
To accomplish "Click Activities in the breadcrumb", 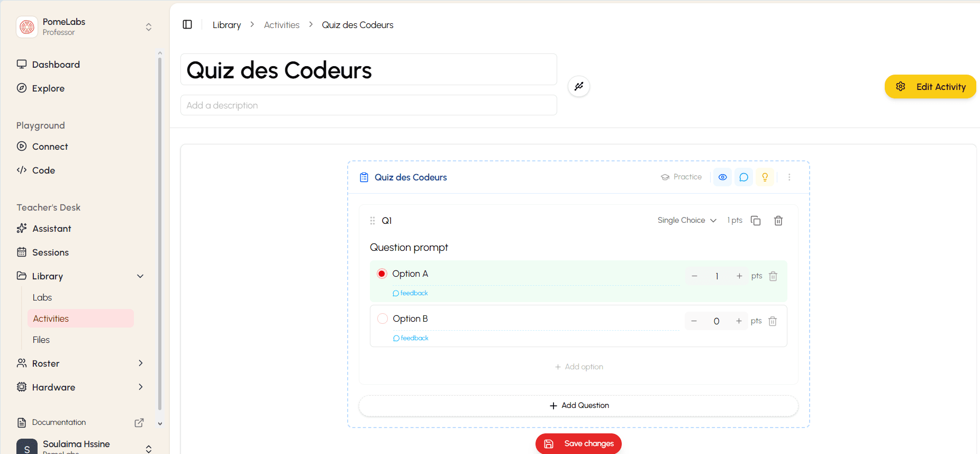I will 282,25.
